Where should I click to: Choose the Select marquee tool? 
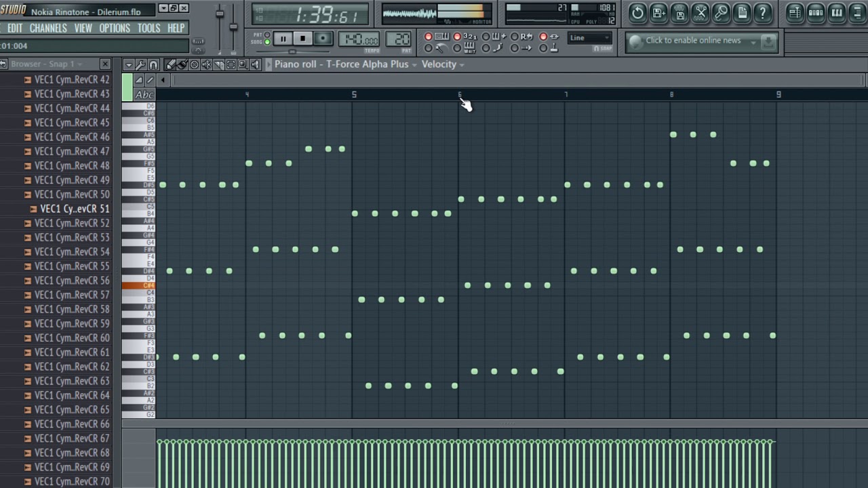click(231, 64)
